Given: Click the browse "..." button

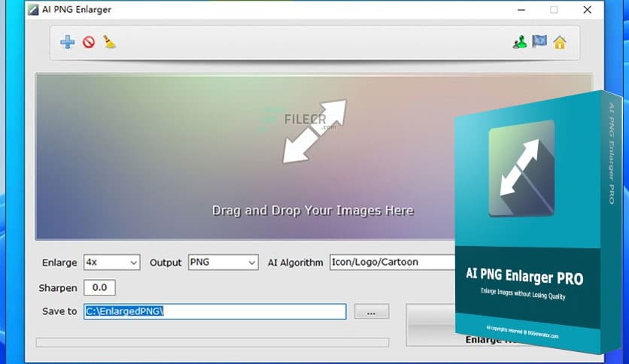Looking at the screenshot, I should pyautogui.click(x=371, y=311).
